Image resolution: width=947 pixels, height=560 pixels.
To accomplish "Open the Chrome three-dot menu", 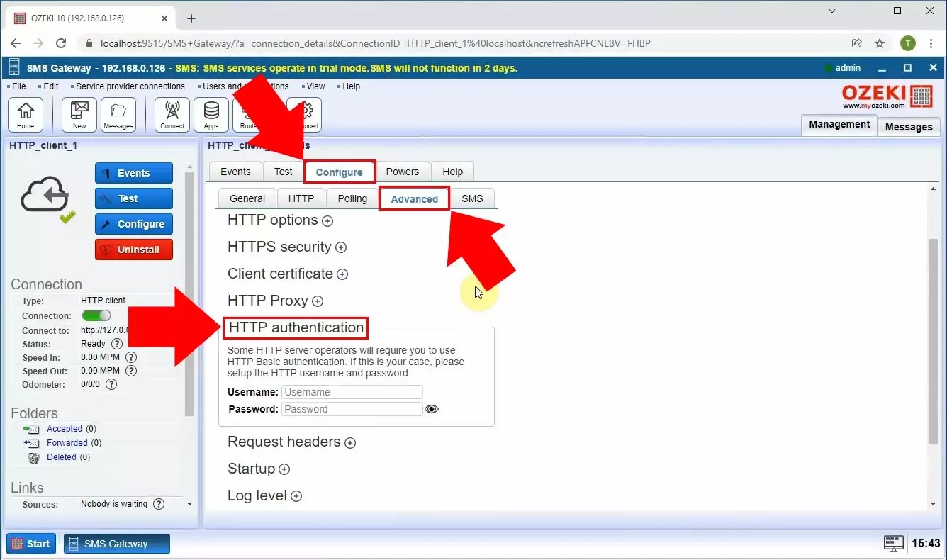I will coord(931,43).
